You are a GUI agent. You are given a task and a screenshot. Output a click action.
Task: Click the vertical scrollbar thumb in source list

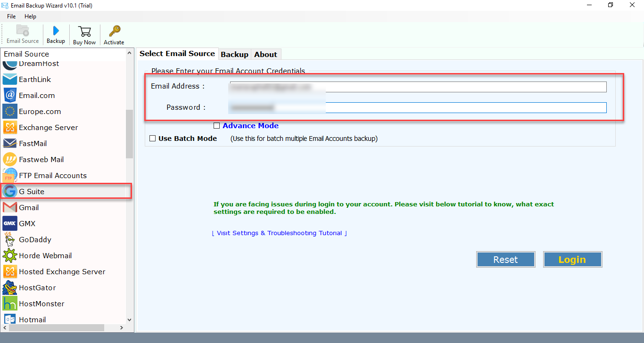click(130, 134)
